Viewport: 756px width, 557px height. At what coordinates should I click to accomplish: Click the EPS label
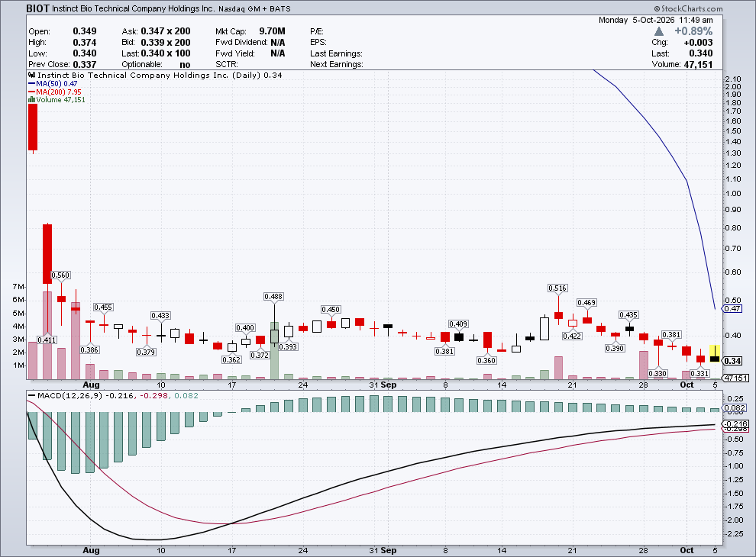[x=318, y=43]
